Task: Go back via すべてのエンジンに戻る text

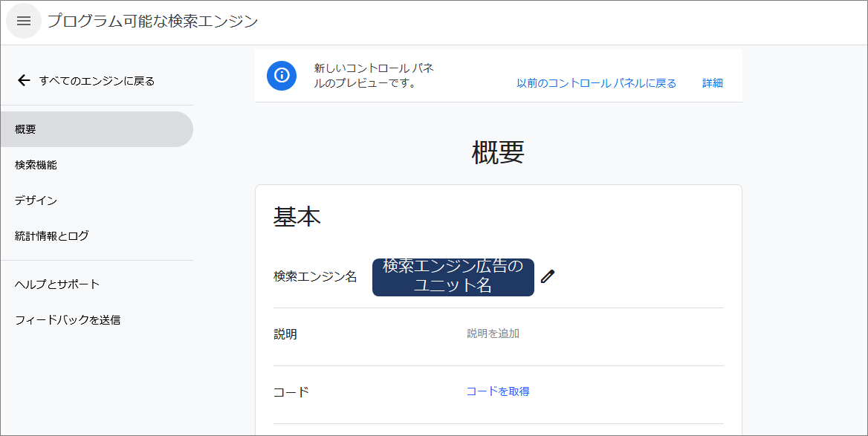Action: pyautogui.click(x=97, y=81)
